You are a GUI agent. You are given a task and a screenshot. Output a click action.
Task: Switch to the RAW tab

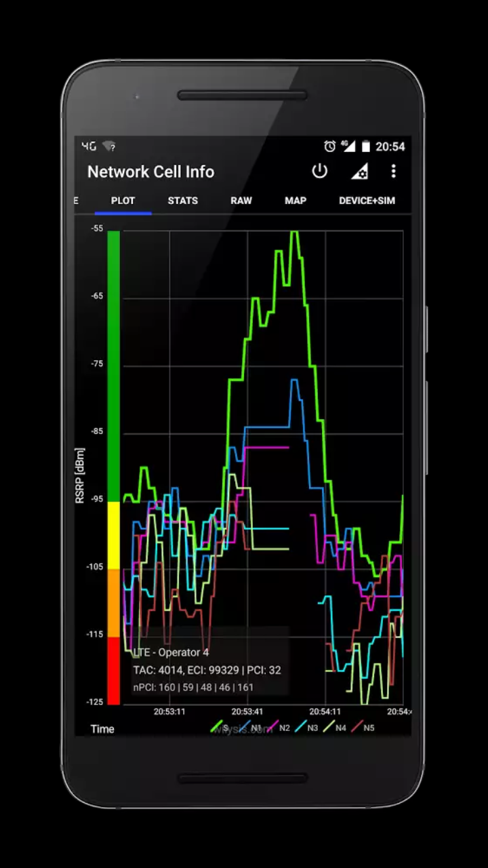click(241, 201)
